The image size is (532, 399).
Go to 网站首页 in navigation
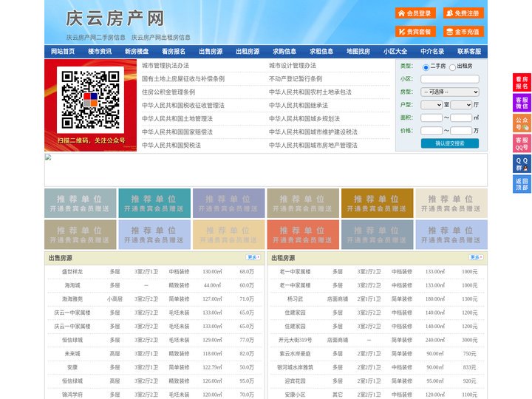pos(63,52)
